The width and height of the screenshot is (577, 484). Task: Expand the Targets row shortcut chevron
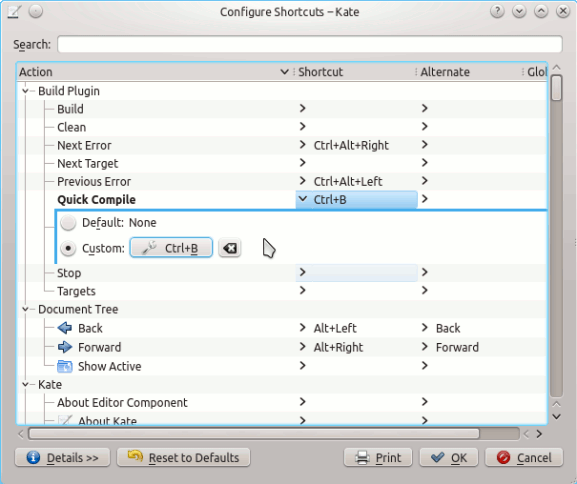[302, 290]
